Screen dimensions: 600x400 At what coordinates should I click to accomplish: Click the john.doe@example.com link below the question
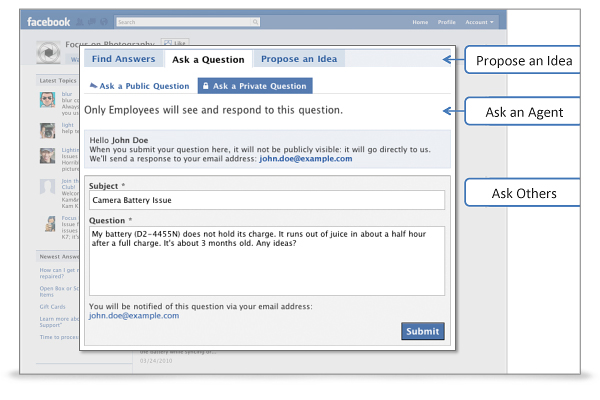(134, 315)
